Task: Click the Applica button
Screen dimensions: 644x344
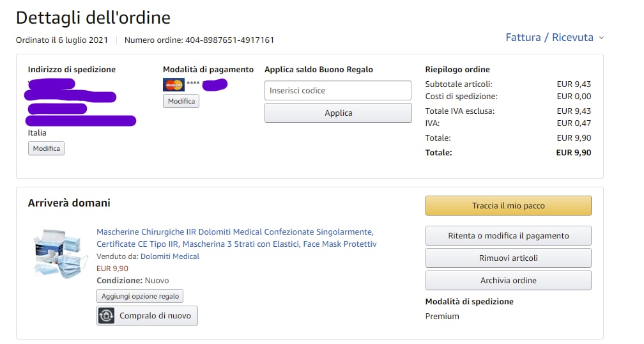Action: (338, 113)
